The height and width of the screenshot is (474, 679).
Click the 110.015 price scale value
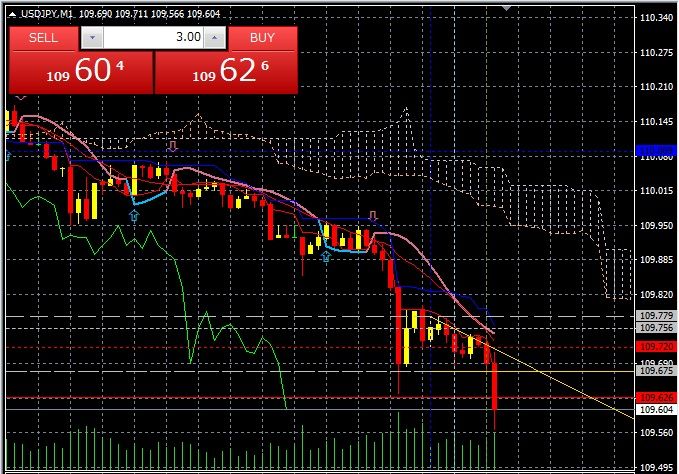[x=656, y=190]
